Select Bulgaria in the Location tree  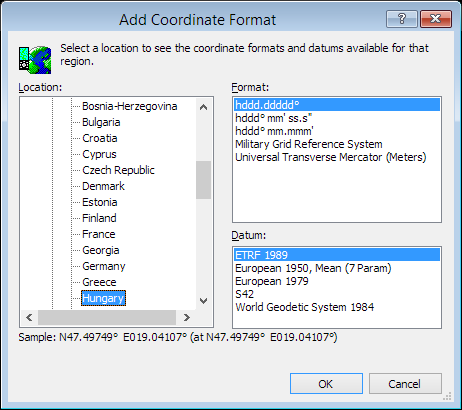pos(101,122)
